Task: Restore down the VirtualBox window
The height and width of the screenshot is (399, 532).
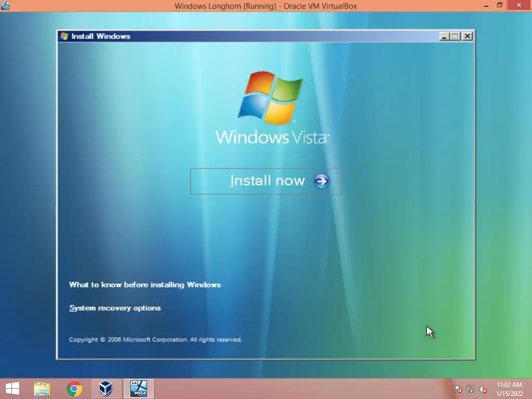Action: coord(500,5)
